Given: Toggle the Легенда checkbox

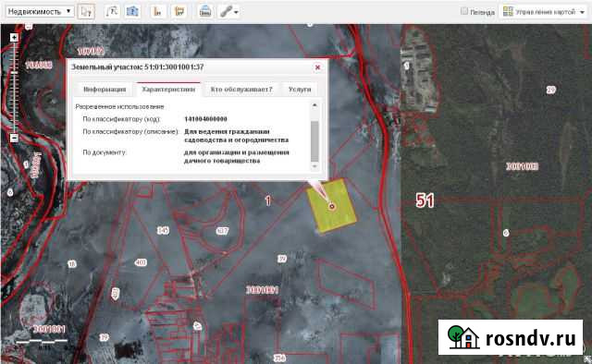Looking at the screenshot, I should [464, 11].
